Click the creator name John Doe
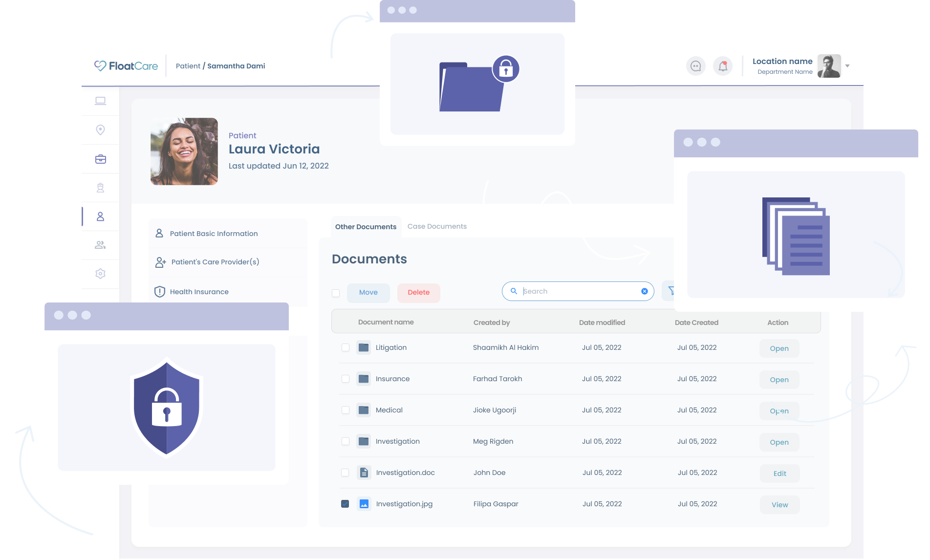The image size is (930, 560). coord(489,473)
